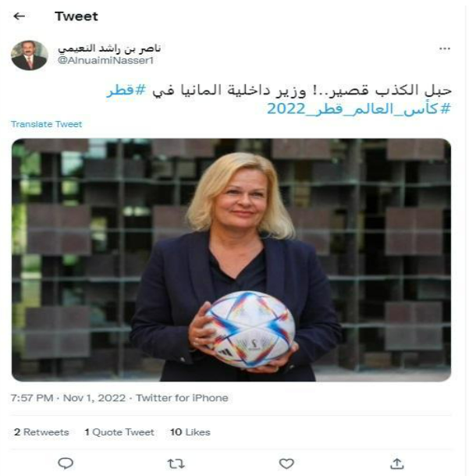
Task: View the 10 Likes list
Action: pyautogui.click(x=190, y=432)
